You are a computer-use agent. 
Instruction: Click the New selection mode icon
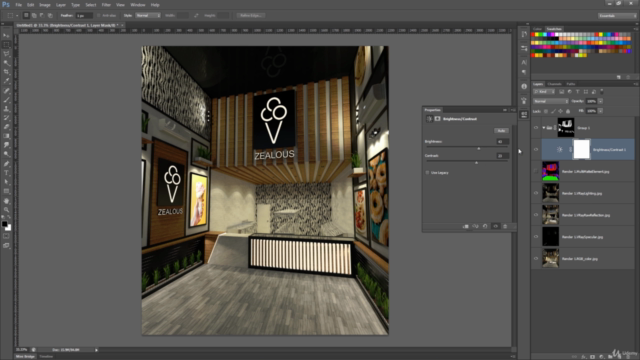[26, 16]
